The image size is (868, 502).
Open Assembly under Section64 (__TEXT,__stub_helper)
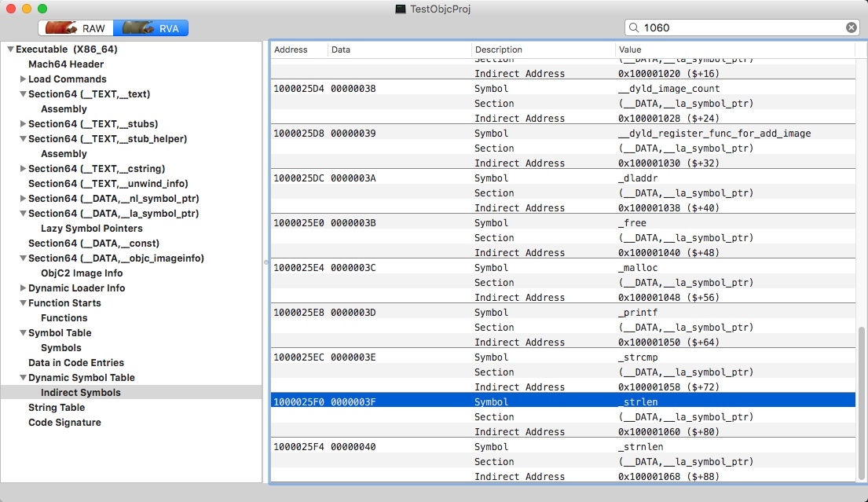pyautogui.click(x=64, y=154)
